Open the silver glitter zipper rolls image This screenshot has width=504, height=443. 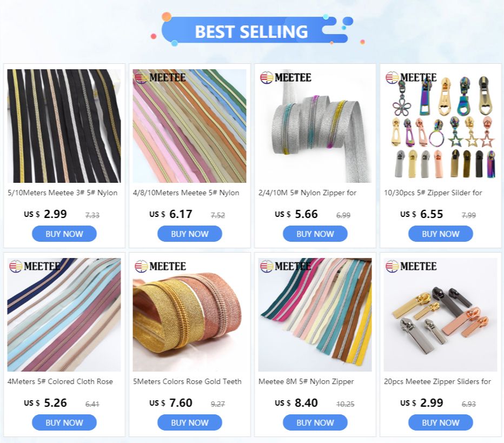tap(315, 126)
